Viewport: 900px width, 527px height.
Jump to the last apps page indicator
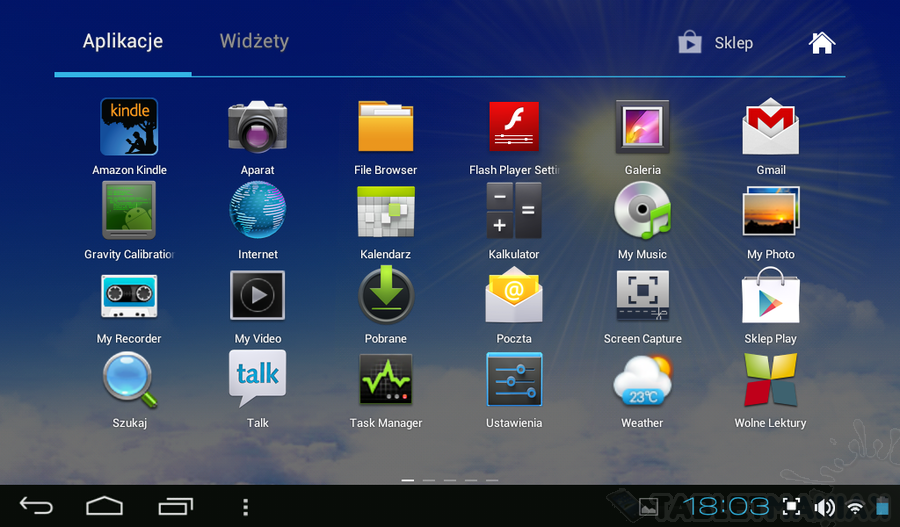(x=492, y=480)
